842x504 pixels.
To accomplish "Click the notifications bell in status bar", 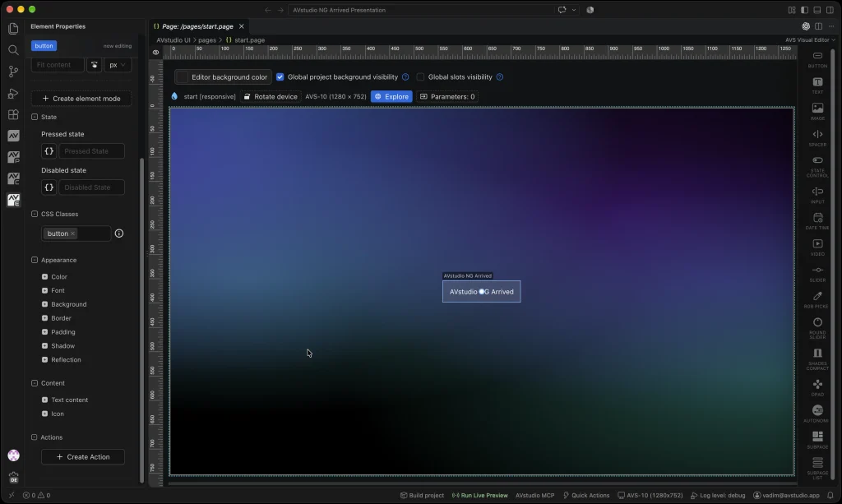I will point(830,496).
